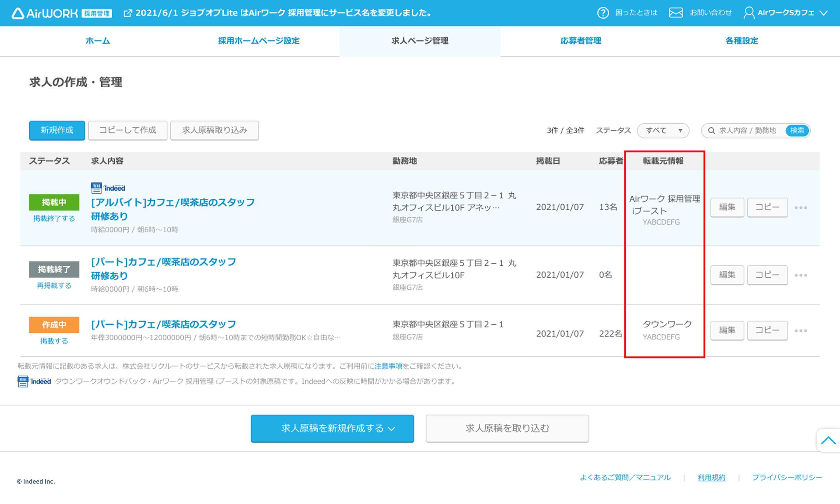Click the 新規作成 button

[x=57, y=130]
